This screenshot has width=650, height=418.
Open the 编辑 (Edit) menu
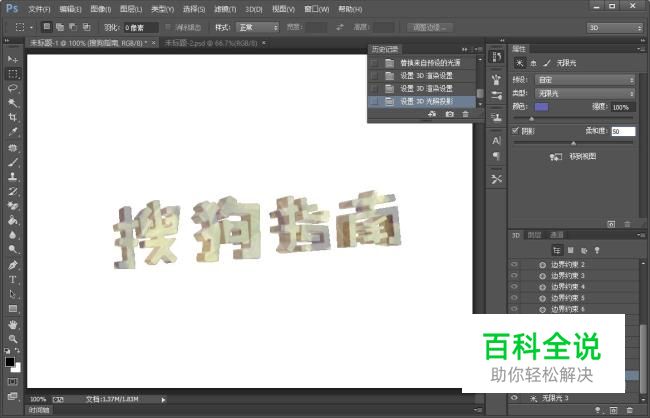tap(70, 9)
